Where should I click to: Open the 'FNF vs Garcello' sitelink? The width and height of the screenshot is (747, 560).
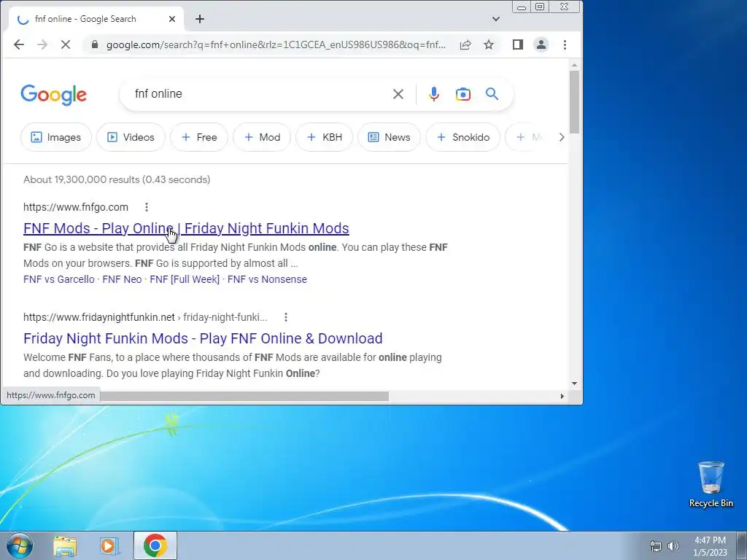coord(59,279)
